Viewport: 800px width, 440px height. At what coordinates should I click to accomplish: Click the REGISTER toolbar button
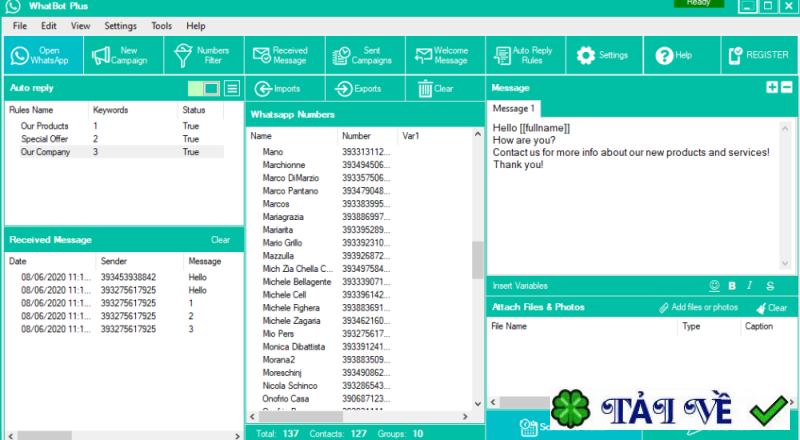[x=760, y=55]
